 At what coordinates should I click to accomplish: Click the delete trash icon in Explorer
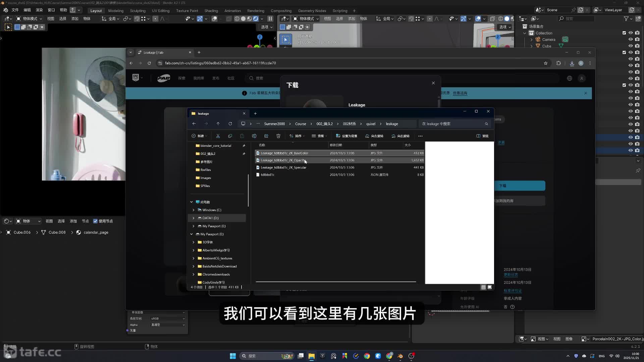point(278,136)
